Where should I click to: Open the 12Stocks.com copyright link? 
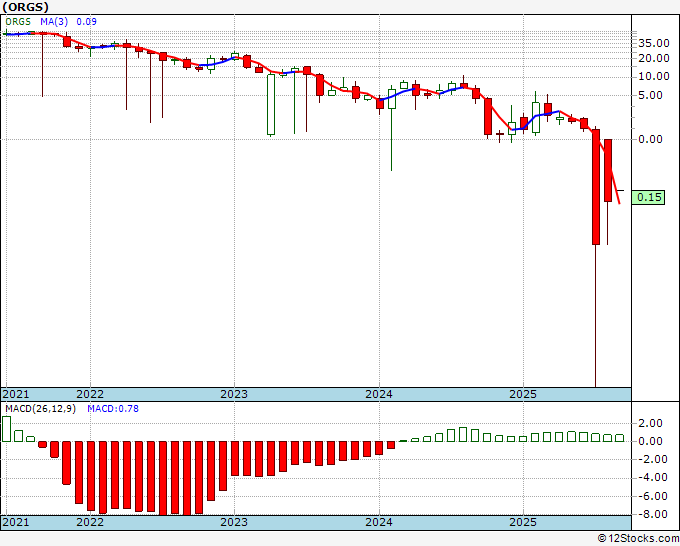638,539
